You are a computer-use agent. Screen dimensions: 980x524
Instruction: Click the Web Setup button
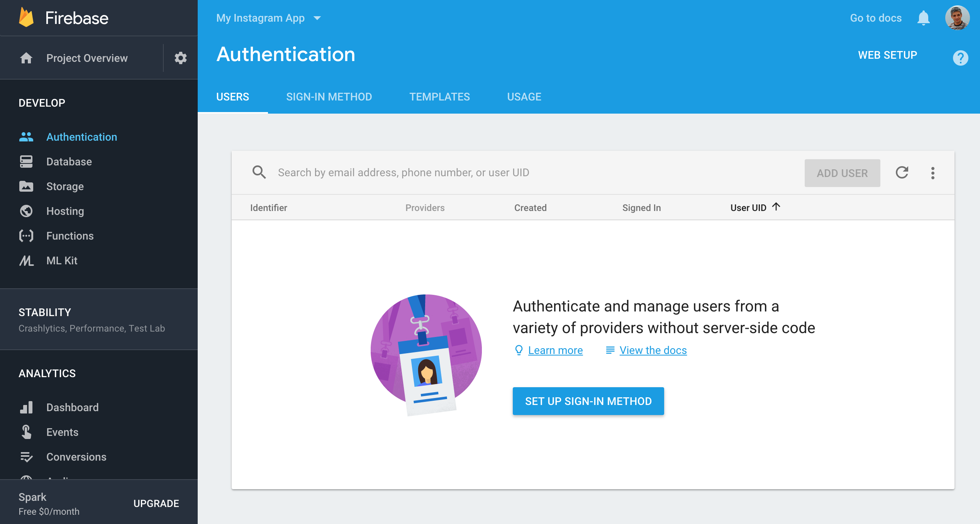(887, 55)
